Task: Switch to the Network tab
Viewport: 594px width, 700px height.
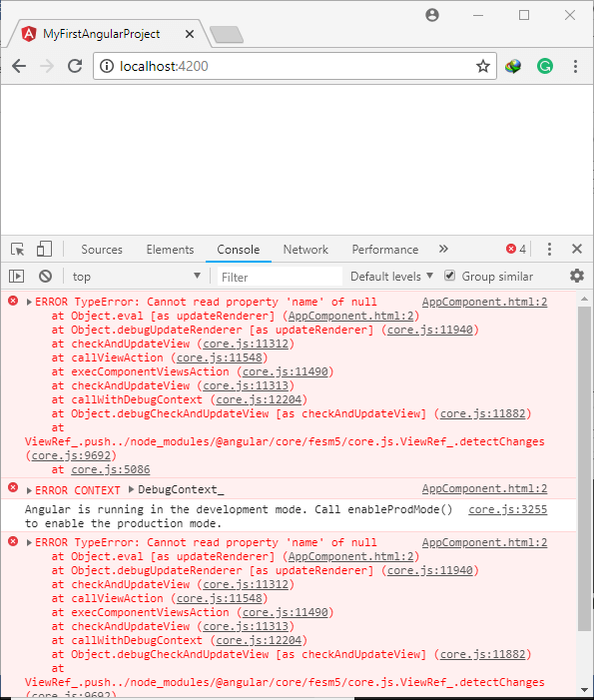Action: click(305, 249)
